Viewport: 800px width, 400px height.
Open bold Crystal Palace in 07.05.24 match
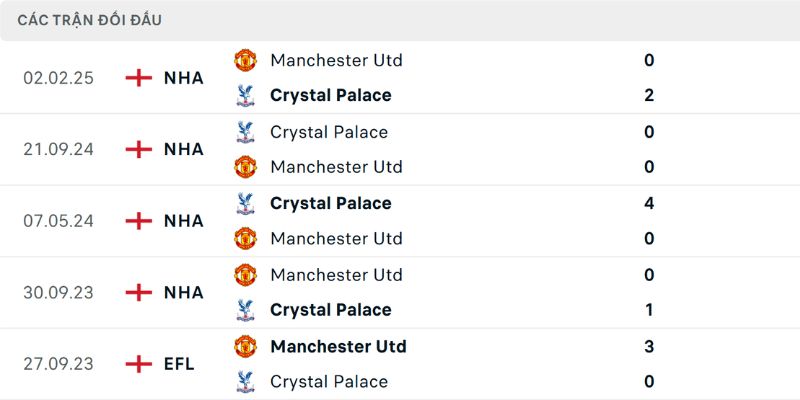click(331, 203)
